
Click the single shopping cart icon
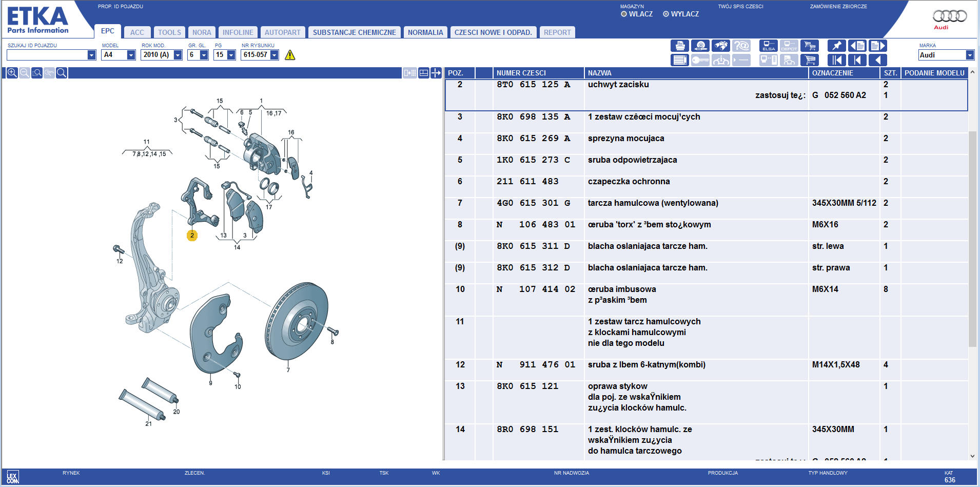[x=810, y=60]
